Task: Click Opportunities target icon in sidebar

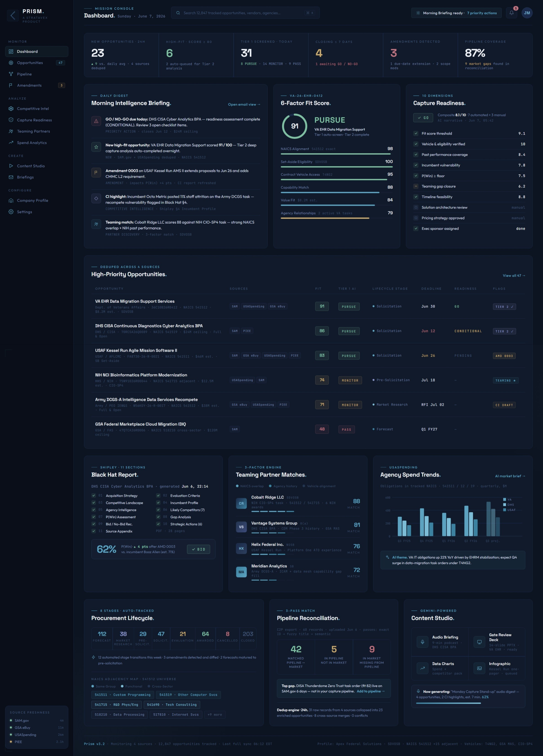Action: pyautogui.click(x=11, y=63)
